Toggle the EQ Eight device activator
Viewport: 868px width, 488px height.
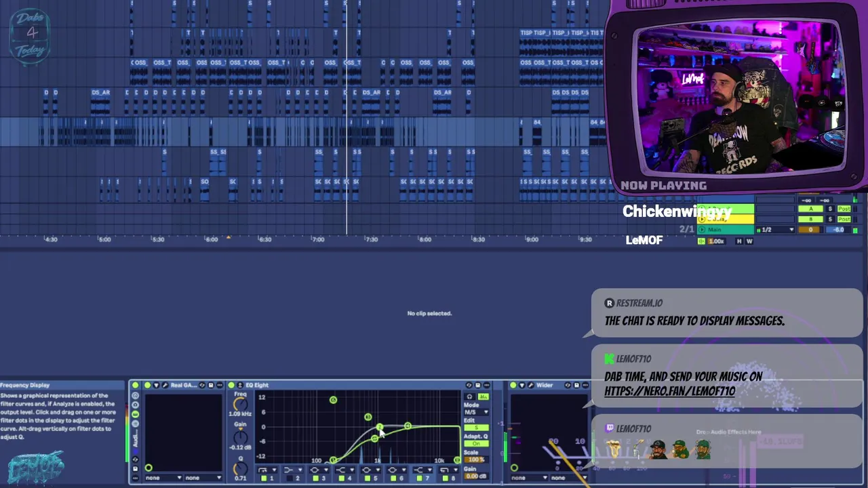pyautogui.click(x=231, y=385)
